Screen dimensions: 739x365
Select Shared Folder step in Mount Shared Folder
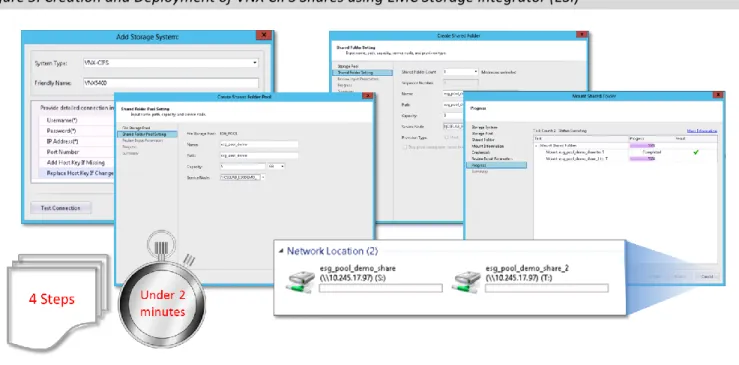coord(483,140)
